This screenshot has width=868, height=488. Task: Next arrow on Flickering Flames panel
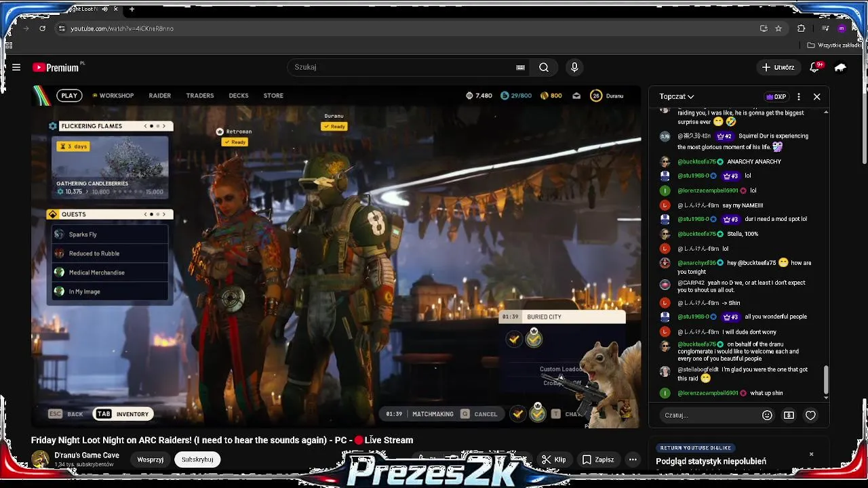[x=163, y=126]
